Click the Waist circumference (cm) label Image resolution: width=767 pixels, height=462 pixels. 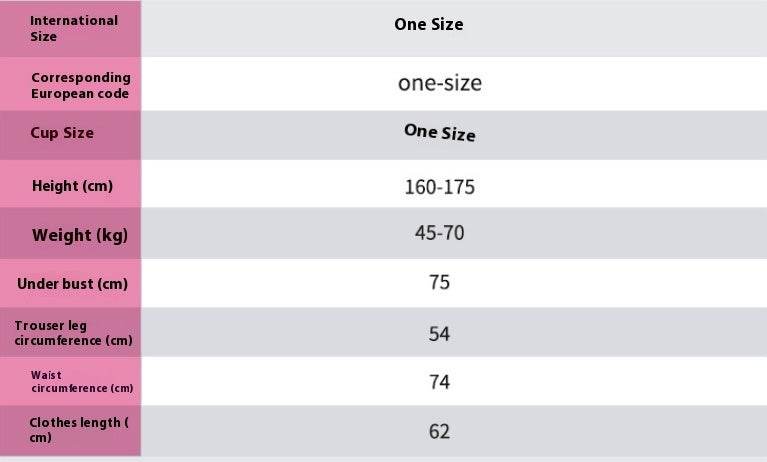pos(81,381)
